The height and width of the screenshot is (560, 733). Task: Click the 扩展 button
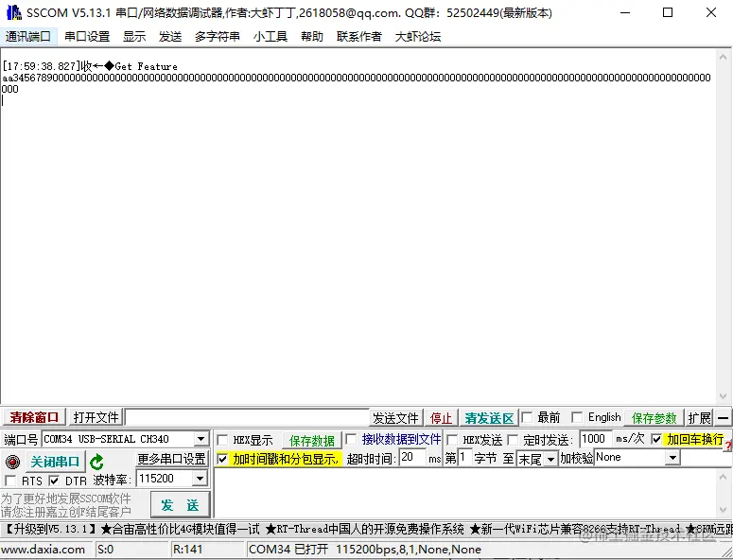(699, 418)
